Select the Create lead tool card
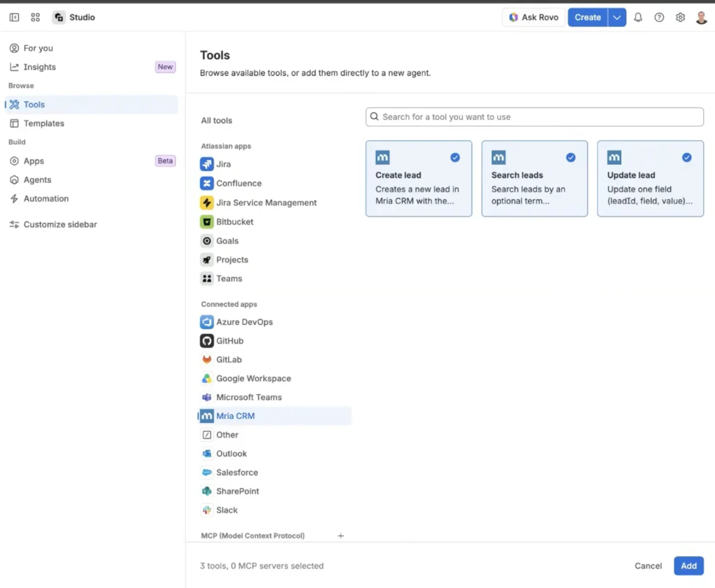Image resolution: width=715 pixels, height=588 pixels. [419, 179]
